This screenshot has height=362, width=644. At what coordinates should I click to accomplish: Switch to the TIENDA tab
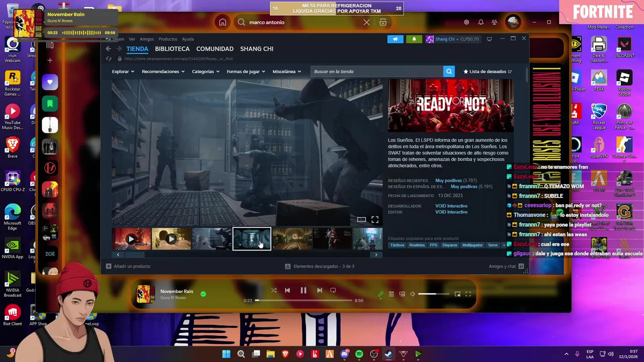[137, 49]
